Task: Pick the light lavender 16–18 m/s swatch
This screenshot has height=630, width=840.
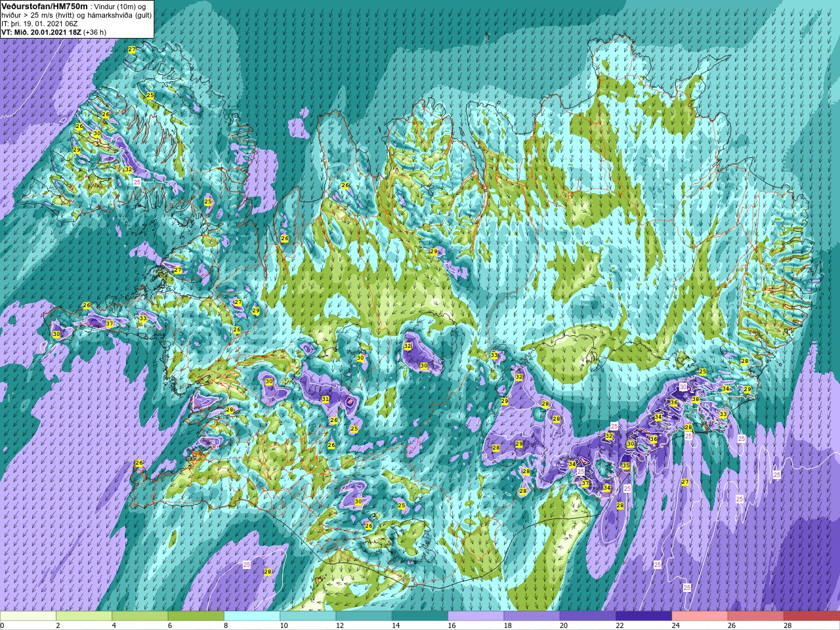Action: (x=476, y=616)
